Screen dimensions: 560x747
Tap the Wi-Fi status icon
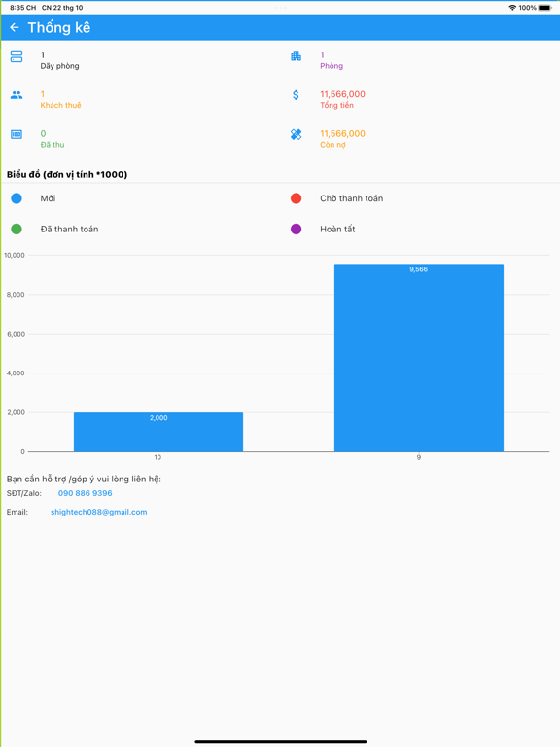click(512, 8)
